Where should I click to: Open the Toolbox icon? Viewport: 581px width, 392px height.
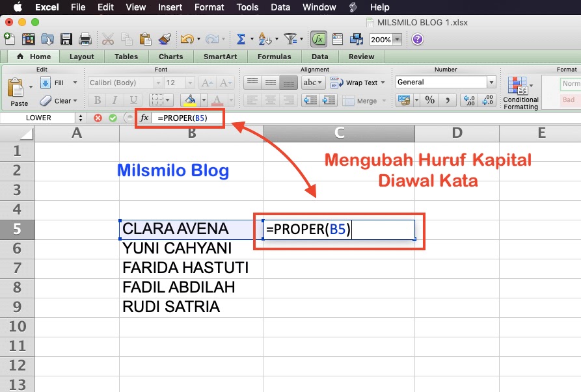pos(338,39)
